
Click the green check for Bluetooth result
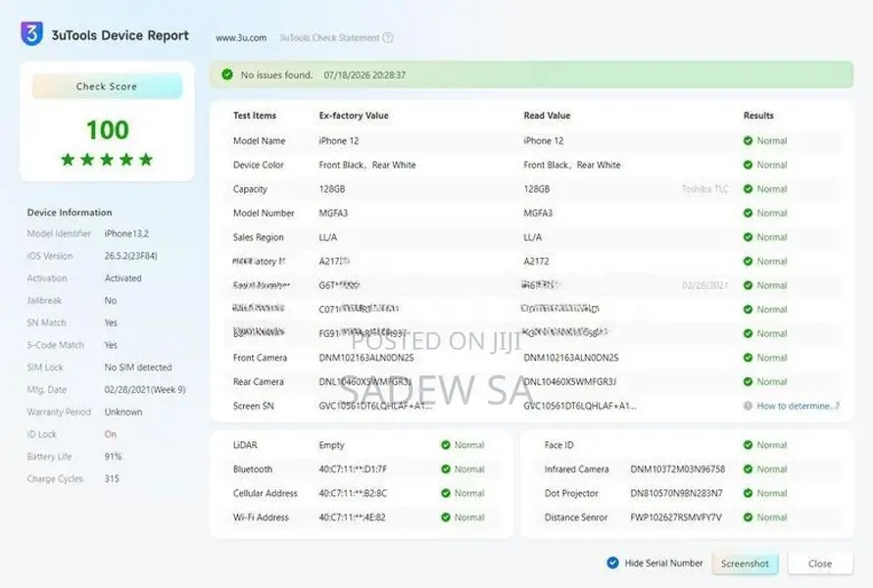(x=446, y=469)
